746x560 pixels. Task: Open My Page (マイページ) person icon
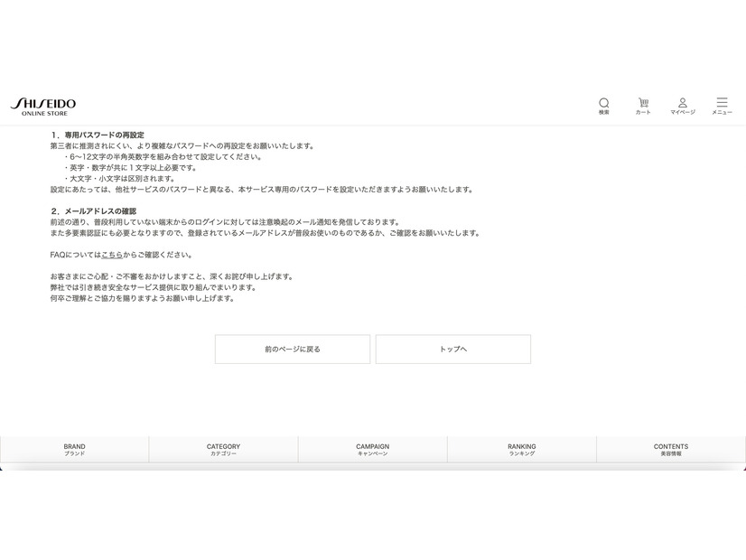coord(684,103)
